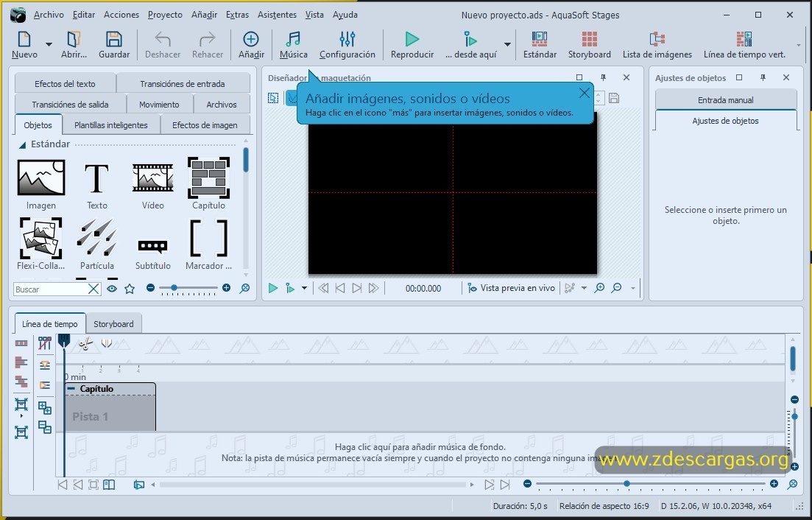Open the Extras menu
812x520 pixels.
pyautogui.click(x=237, y=15)
